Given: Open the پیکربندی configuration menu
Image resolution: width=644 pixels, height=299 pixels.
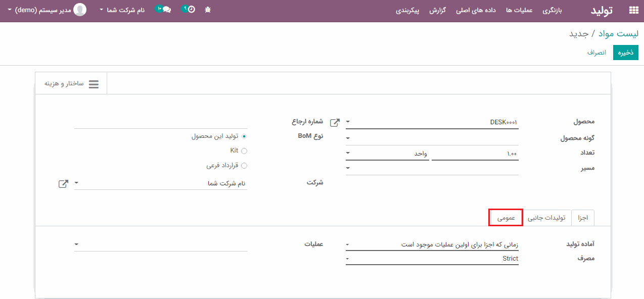Looking at the screenshot, I should (407, 11).
